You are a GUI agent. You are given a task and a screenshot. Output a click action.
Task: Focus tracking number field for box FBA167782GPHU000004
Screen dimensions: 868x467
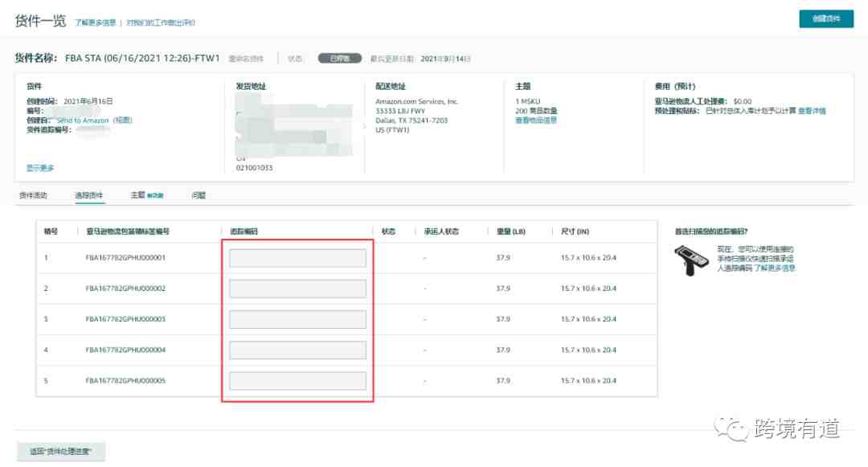point(298,350)
